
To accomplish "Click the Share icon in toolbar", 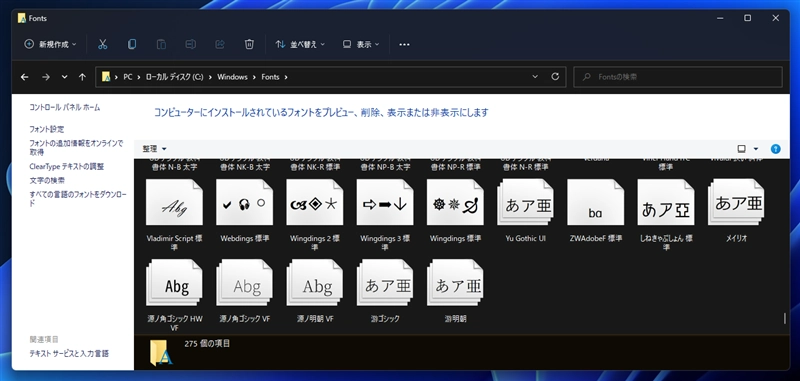I will [x=220, y=44].
